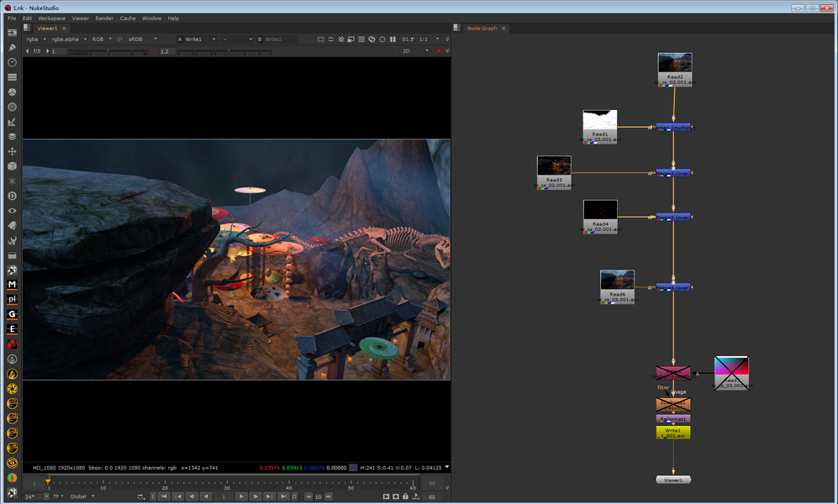Open the Workspace menu
The height and width of the screenshot is (504, 838).
tap(51, 18)
